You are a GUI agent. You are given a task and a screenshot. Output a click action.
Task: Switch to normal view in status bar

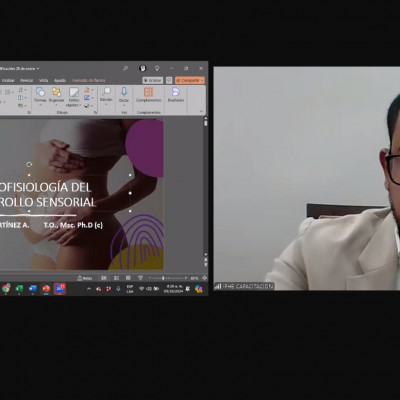tap(104, 278)
